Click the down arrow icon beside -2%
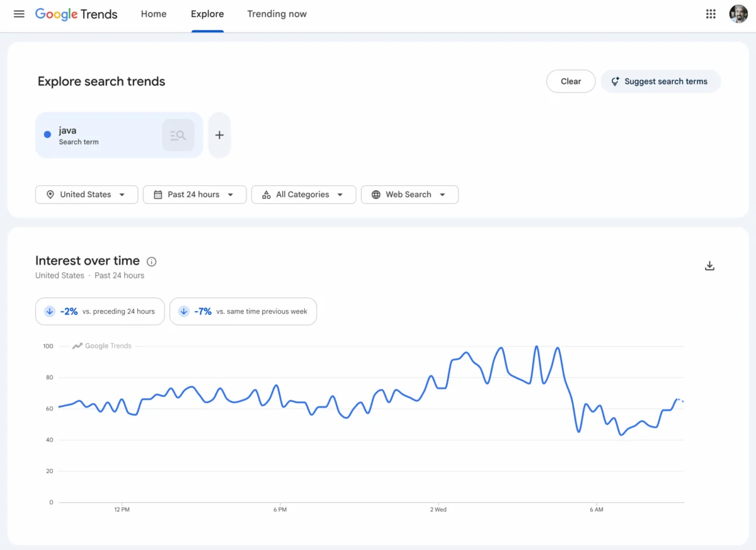This screenshot has height=550, width=756. (50, 311)
